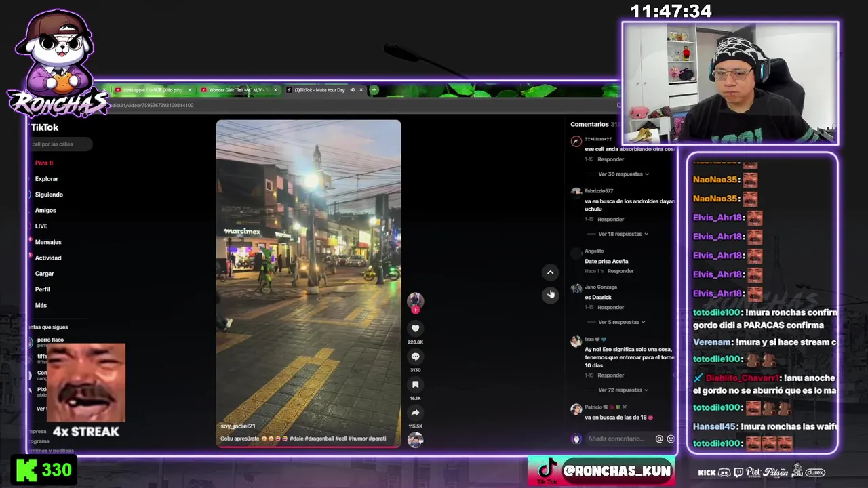The height and width of the screenshot is (488, 868).
Task: Open Patricio commenter avatar
Action: [x=576, y=409]
